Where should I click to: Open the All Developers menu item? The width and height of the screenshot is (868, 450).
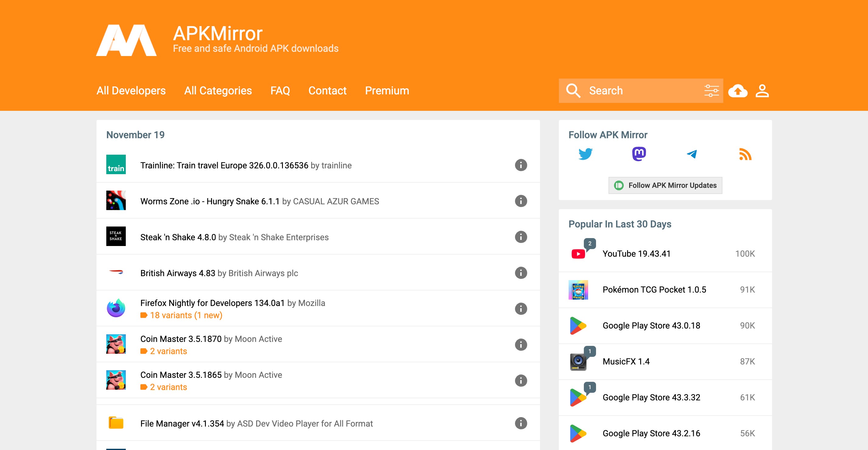[x=131, y=91]
